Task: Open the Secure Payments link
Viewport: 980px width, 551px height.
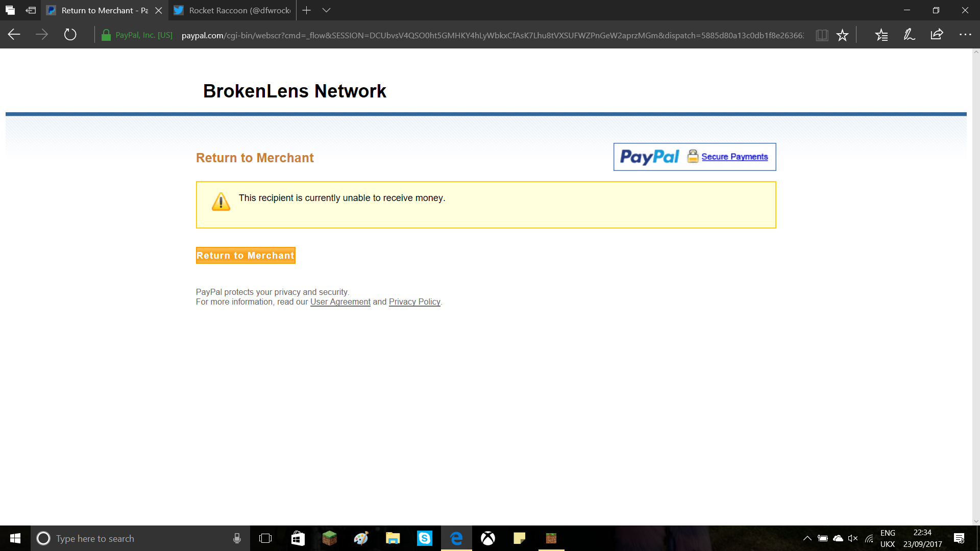Action: (x=734, y=157)
